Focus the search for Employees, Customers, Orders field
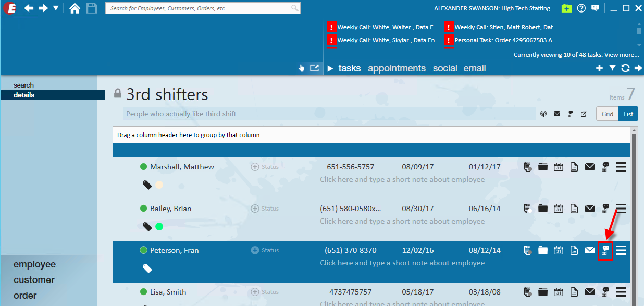The width and height of the screenshot is (644, 306). [x=203, y=8]
